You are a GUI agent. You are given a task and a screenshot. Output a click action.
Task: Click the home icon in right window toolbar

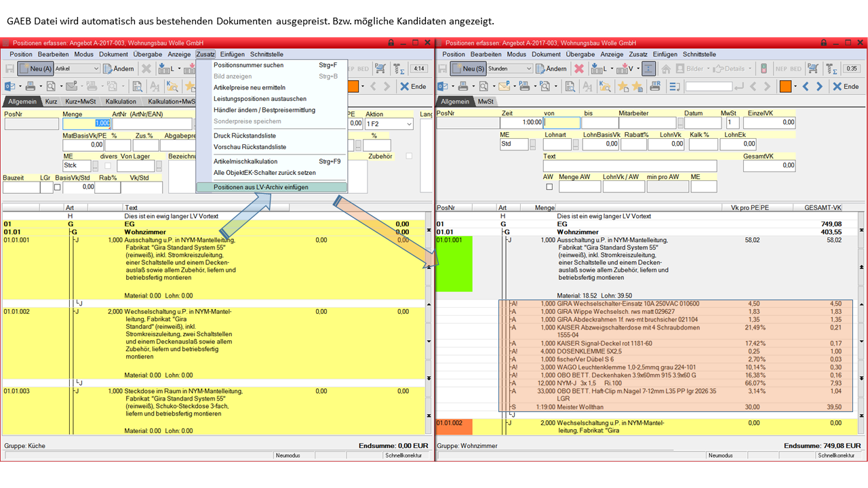tap(666, 68)
